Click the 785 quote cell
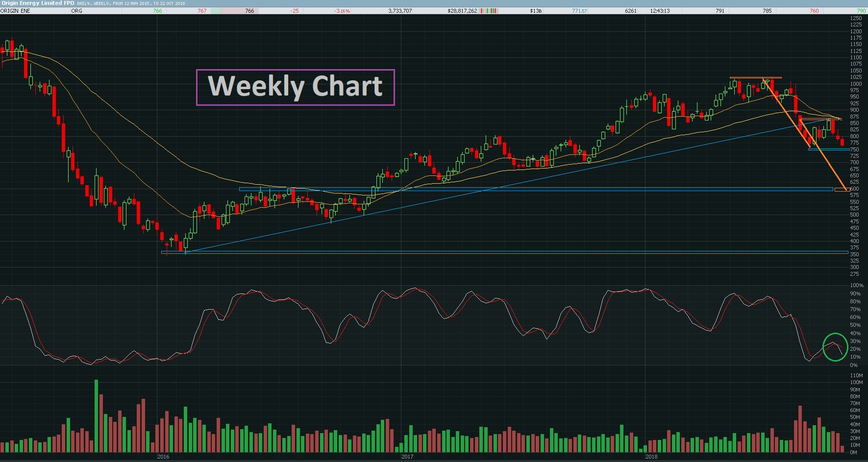The image size is (868, 462). [767, 11]
